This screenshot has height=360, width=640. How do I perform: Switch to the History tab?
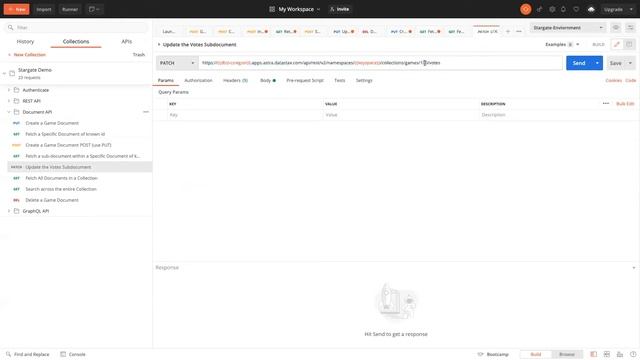coord(25,42)
